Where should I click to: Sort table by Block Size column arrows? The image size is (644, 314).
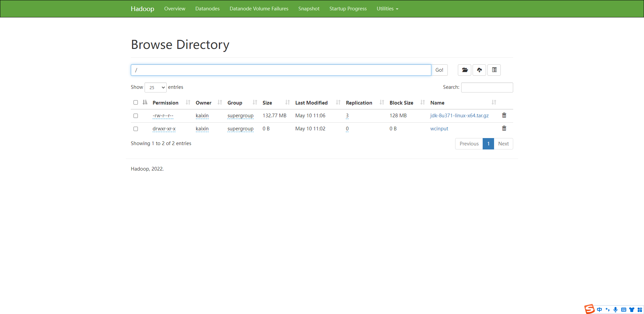click(x=423, y=102)
